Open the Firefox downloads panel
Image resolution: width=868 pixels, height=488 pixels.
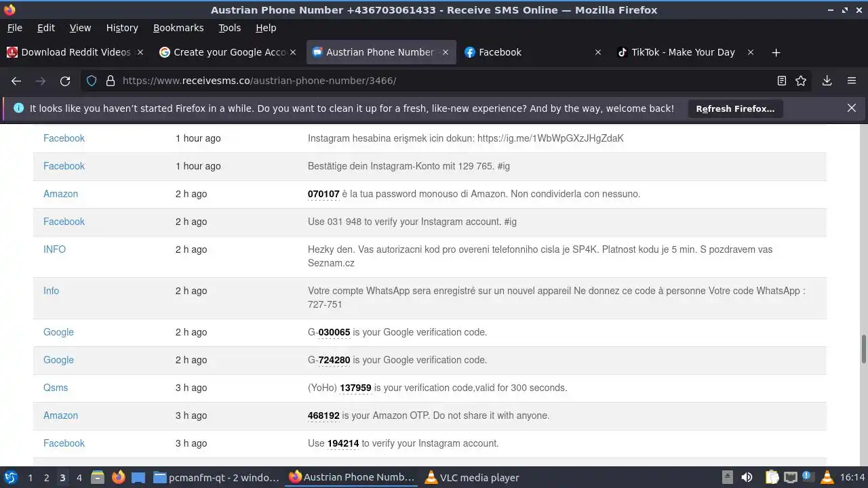point(827,81)
